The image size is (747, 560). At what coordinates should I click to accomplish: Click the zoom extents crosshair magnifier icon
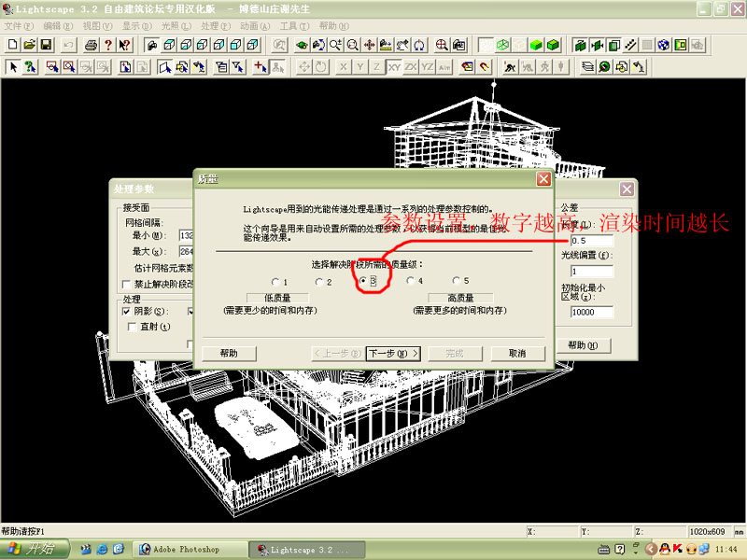(442, 45)
